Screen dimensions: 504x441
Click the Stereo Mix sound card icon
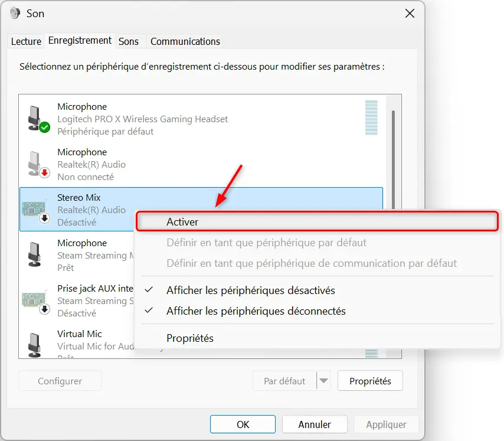click(36, 211)
